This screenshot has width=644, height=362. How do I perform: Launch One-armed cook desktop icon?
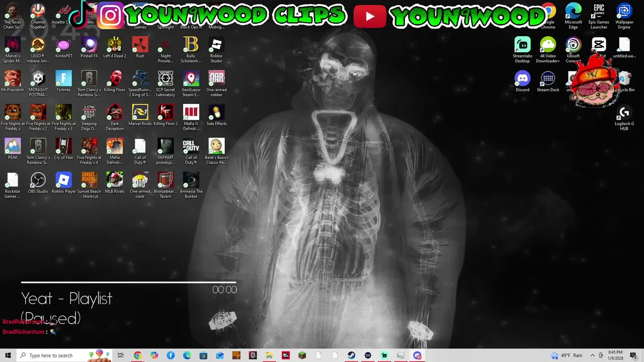click(x=140, y=185)
